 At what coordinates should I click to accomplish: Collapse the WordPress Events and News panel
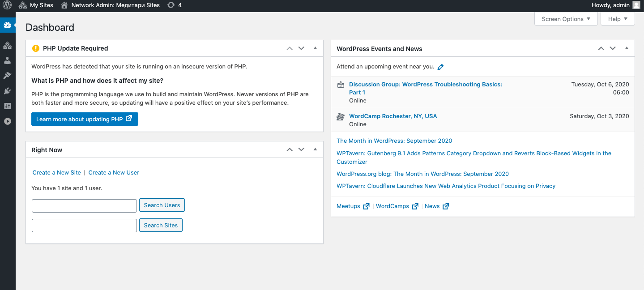[627, 48]
